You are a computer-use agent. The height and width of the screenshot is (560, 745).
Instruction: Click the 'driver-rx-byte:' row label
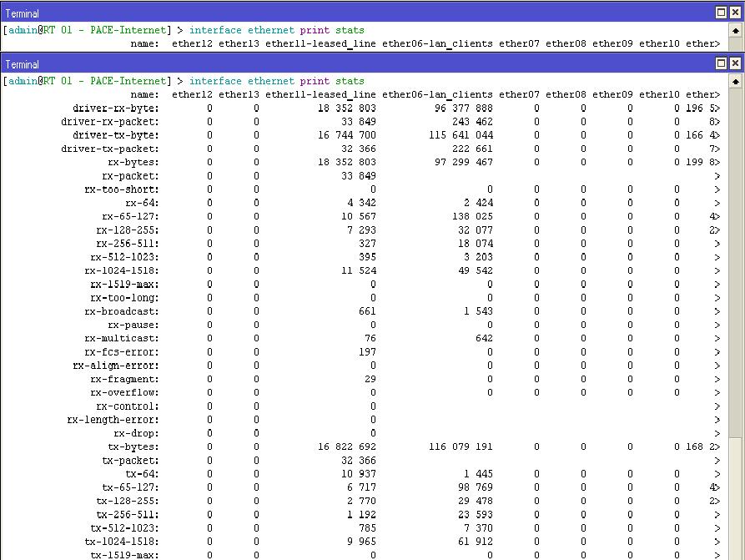[116, 108]
